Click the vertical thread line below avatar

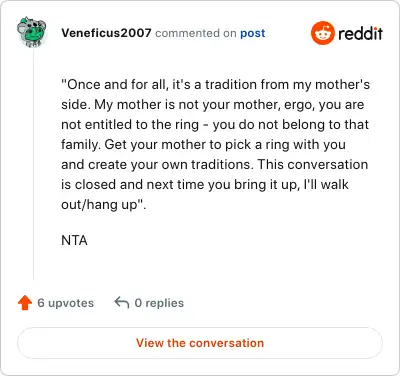click(34, 163)
